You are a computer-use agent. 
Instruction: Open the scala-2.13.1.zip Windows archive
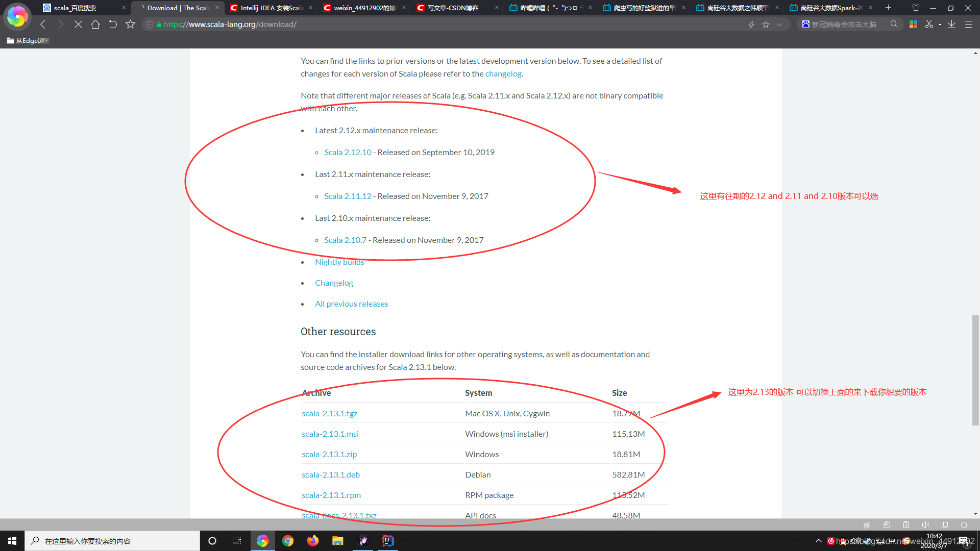[329, 454]
